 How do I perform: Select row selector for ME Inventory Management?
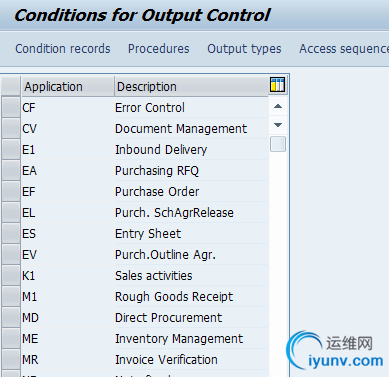pyautogui.click(x=11, y=338)
